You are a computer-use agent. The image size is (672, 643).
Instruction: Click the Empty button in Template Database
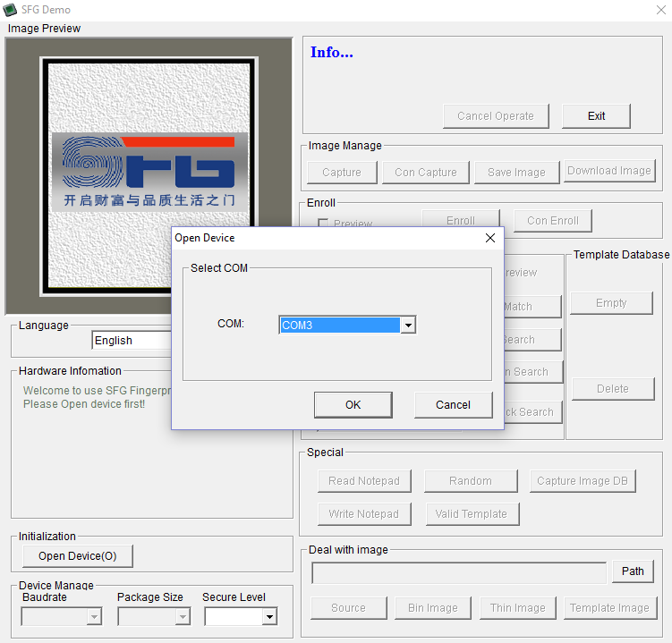click(x=611, y=303)
